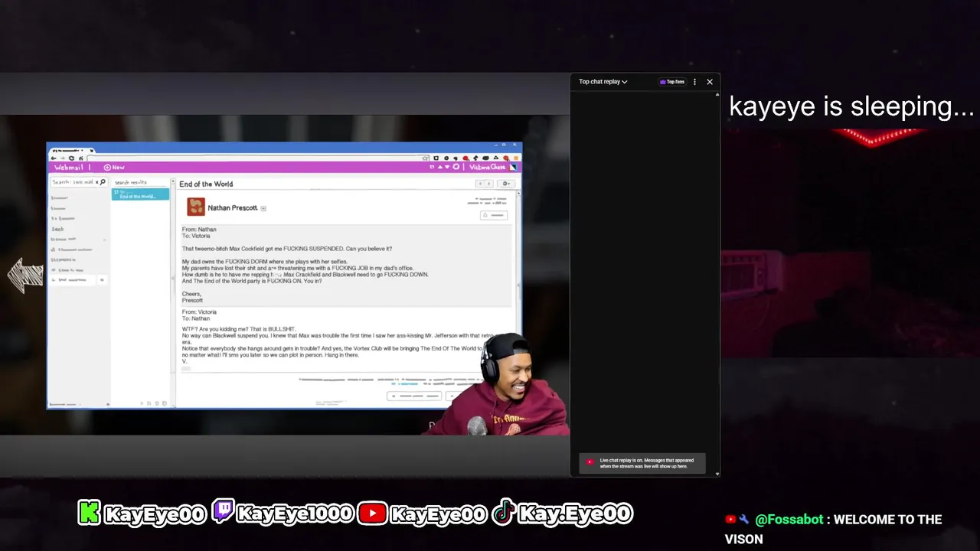Go back in the webmail browser
Viewport: 980px width, 551px height.
54,158
